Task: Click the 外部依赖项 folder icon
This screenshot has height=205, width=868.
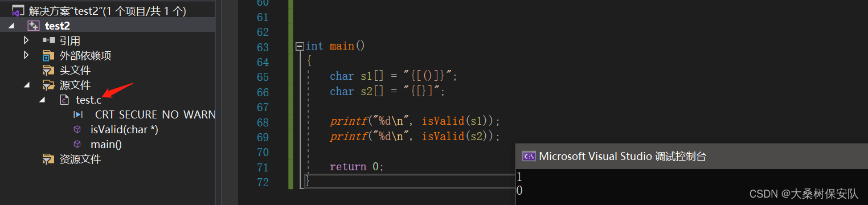Action: pos(49,56)
